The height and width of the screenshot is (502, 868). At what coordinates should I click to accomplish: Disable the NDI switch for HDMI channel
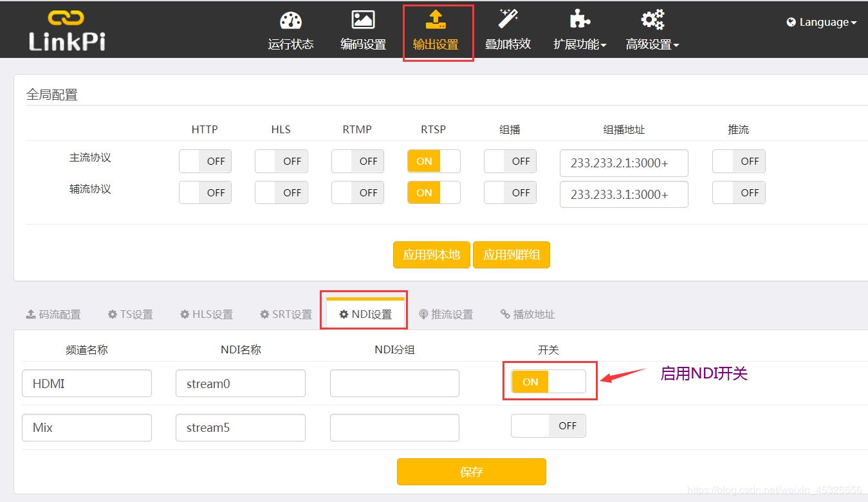[548, 382]
